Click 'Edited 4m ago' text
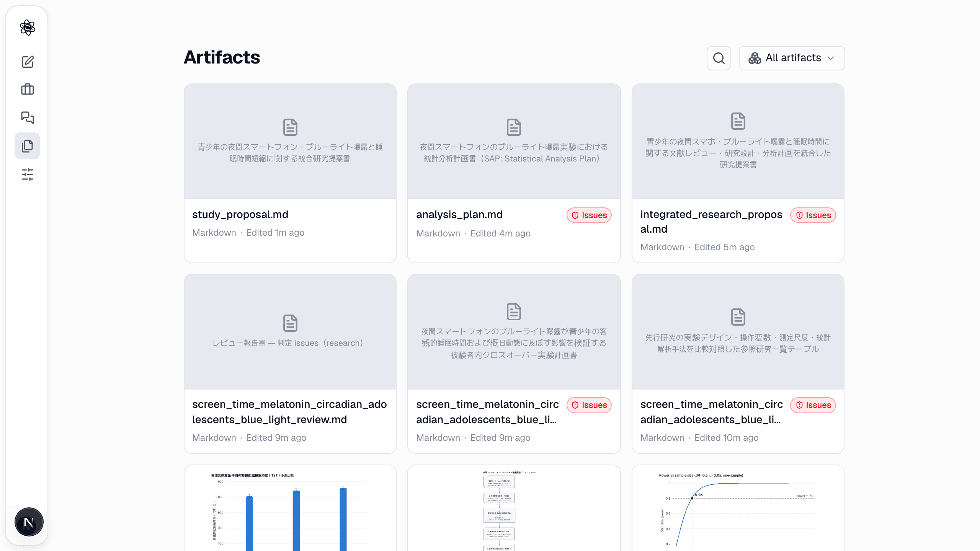The width and height of the screenshot is (980, 551). [500, 233]
